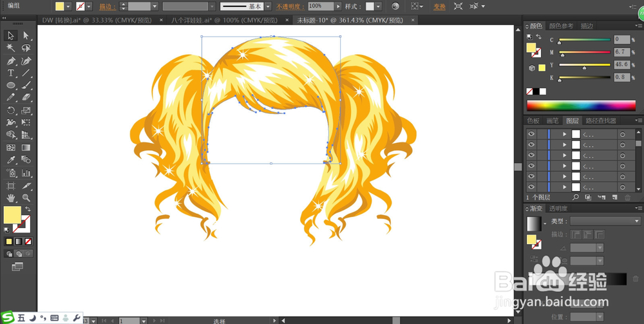The image size is (644, 324).
Task: Open the Recolor Artwork wheel icon
Action: (395, 6)
